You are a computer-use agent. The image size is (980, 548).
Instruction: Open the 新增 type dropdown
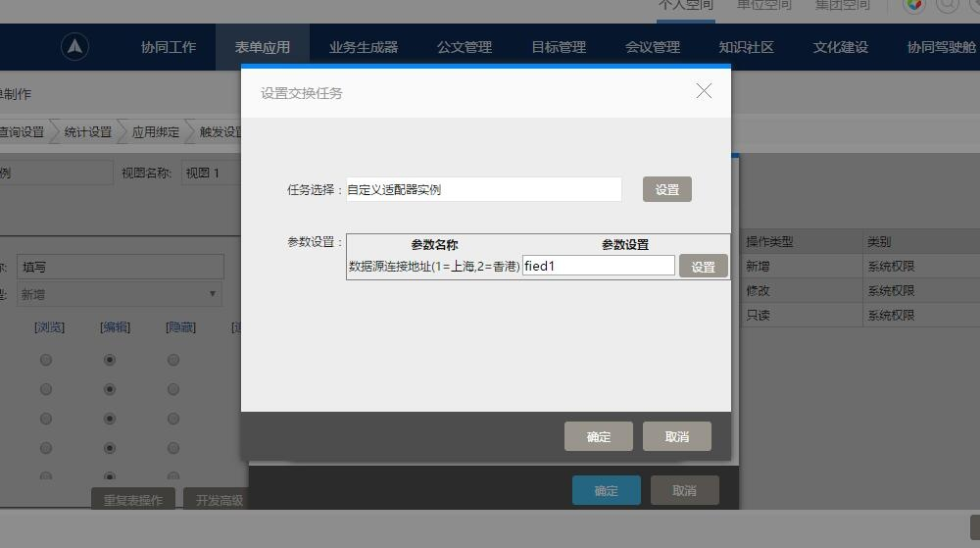tap(120, 294)
